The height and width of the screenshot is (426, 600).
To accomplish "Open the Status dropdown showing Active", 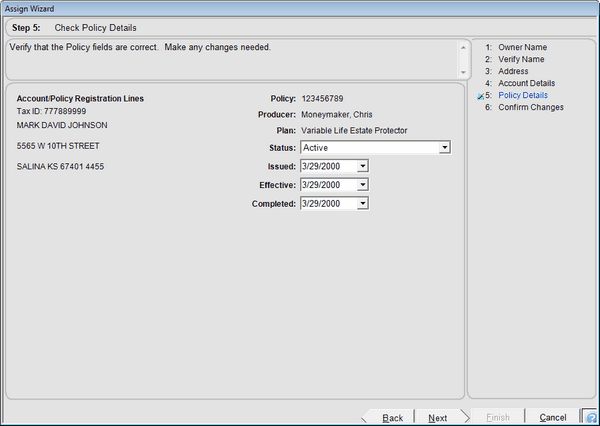I will [445, 147].
